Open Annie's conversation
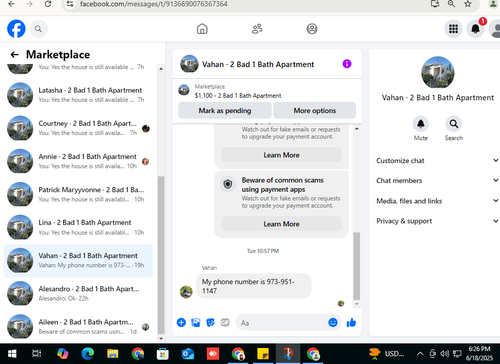 [x=78, y=161]
